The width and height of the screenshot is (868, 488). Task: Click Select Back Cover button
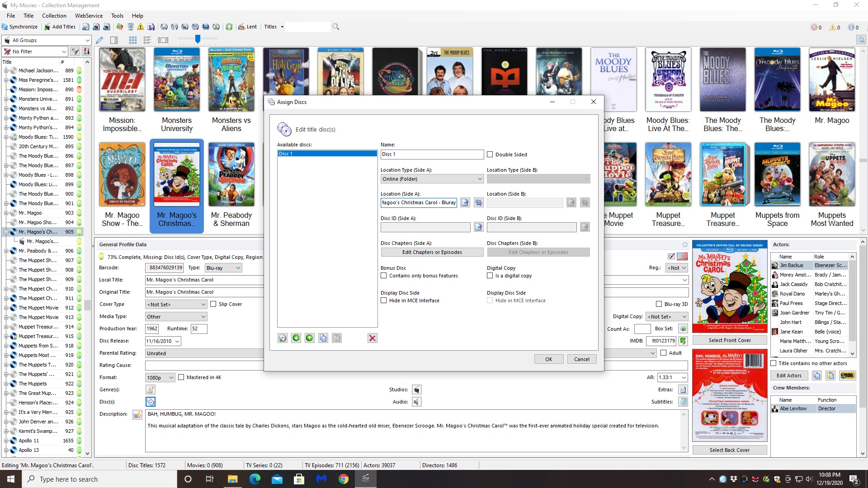point(730,450)
